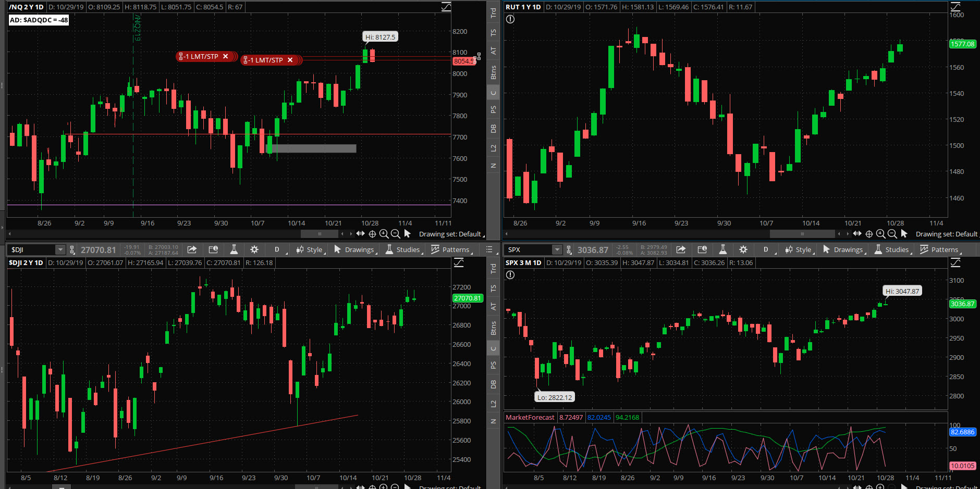Toggle the Btns side panel on the /NQ chart

point(493,72)
